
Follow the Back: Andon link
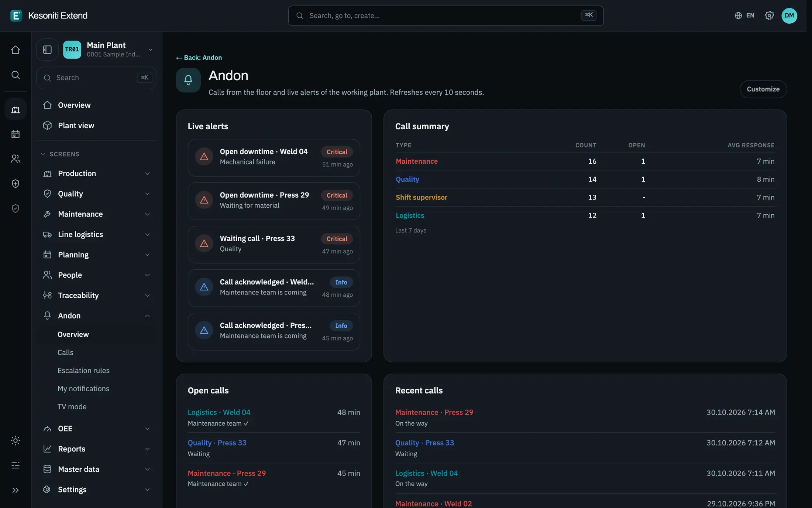pos(199,58)
